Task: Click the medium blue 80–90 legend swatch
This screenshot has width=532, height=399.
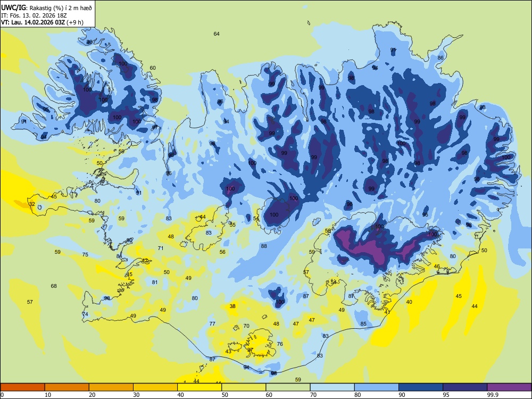Action: pyautogui.click(x=377, y=387)
